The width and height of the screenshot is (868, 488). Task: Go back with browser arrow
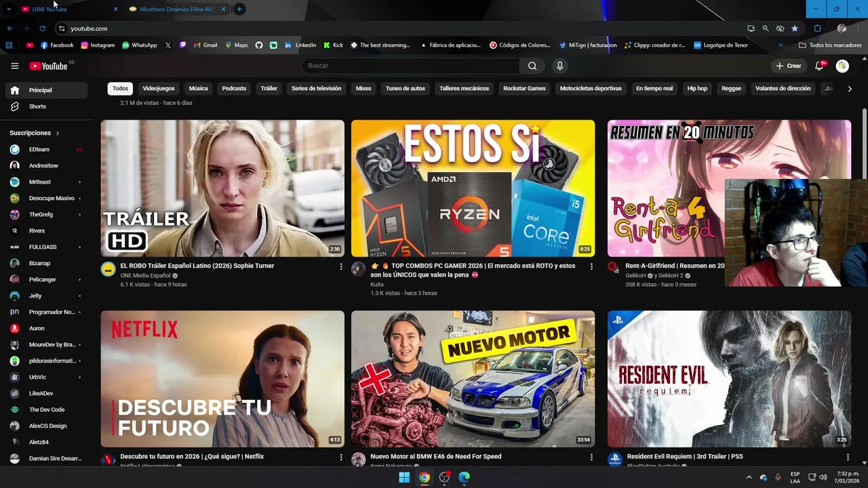point(9,28)
